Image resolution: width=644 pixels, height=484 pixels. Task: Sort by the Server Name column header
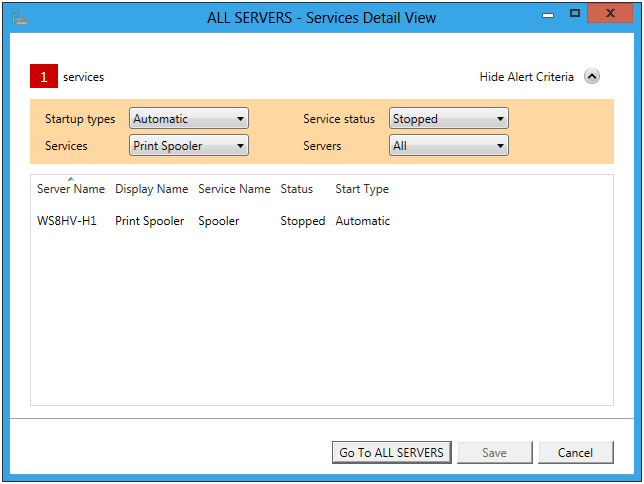click(x=71, y=189)
